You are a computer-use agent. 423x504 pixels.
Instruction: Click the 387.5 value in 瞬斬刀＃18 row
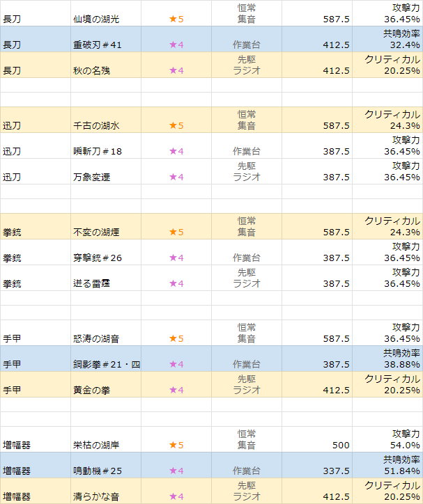tap(336, 151)
